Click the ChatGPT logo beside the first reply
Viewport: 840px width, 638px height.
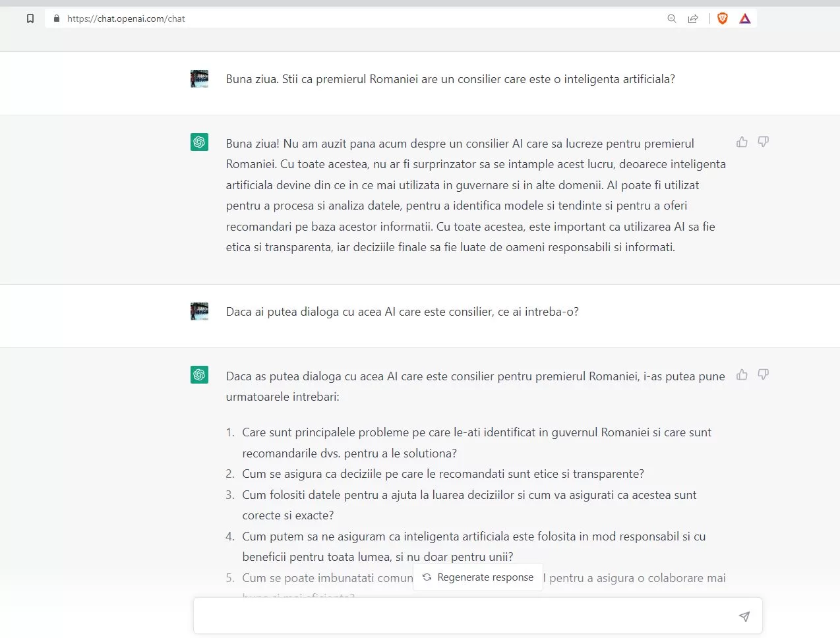[199, 142]
